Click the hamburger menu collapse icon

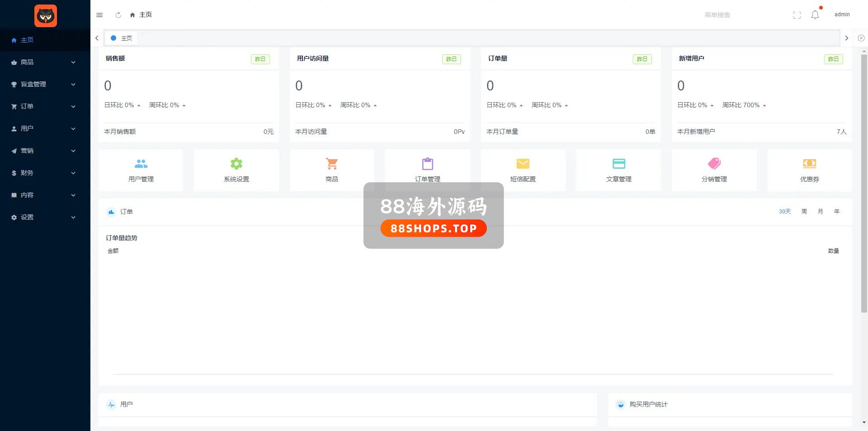click(x=99, y=15)
